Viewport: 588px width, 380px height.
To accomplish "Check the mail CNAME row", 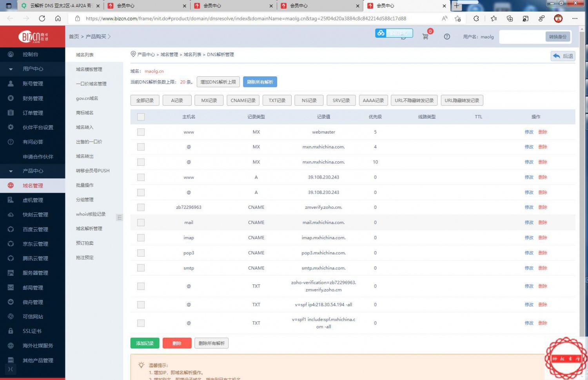I will (x=141, y=223).
